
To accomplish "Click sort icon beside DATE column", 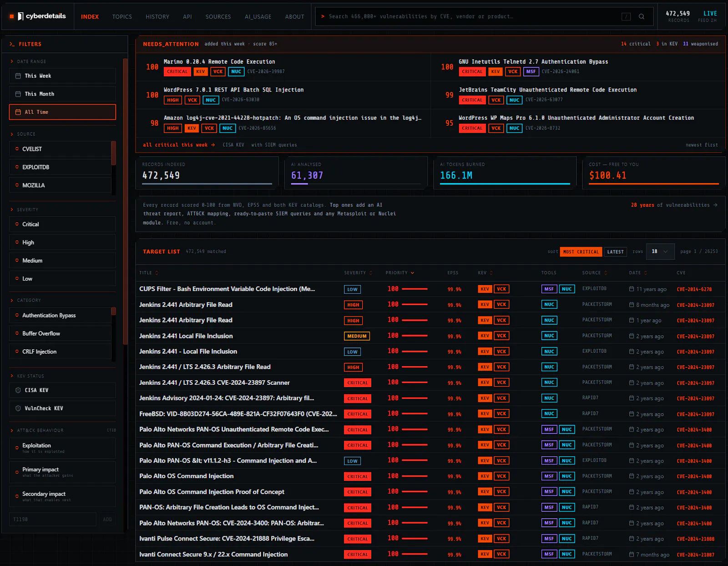I will (x=646, y=273).
